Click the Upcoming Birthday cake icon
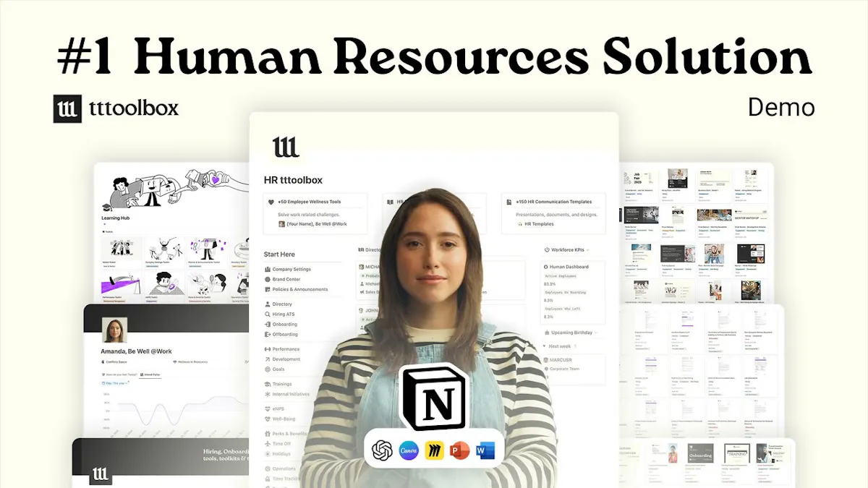The width and height of the screenshot is (868, 488). 545,333
